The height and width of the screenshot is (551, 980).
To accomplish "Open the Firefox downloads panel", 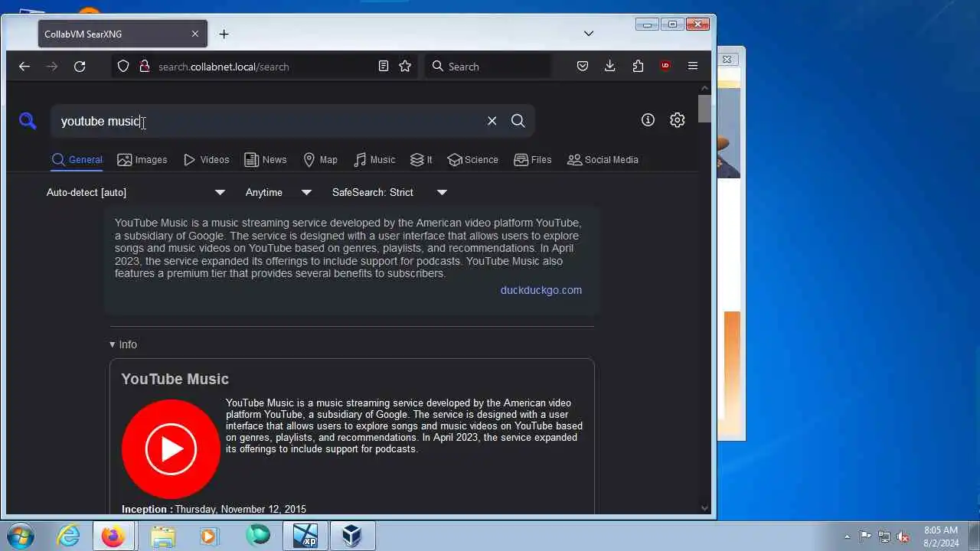I will coord(610,67).
